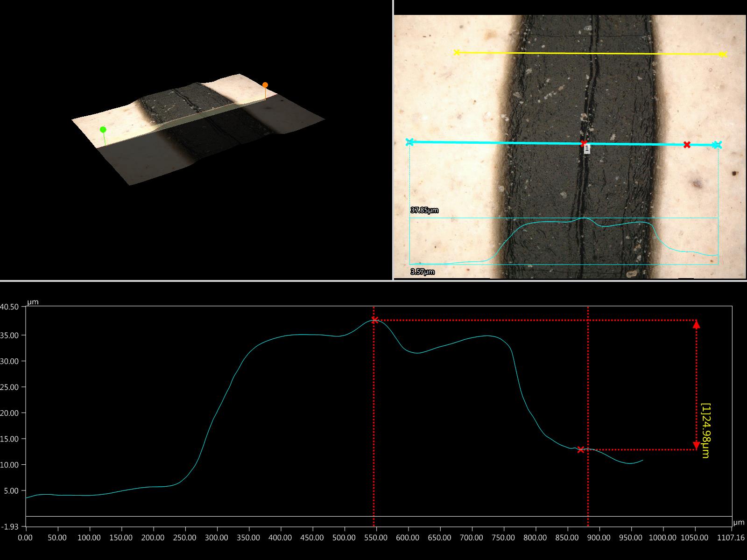747x560 pixels.
Task: Click the 24.98µm measurement label
Action: click(x=705, y=430)
